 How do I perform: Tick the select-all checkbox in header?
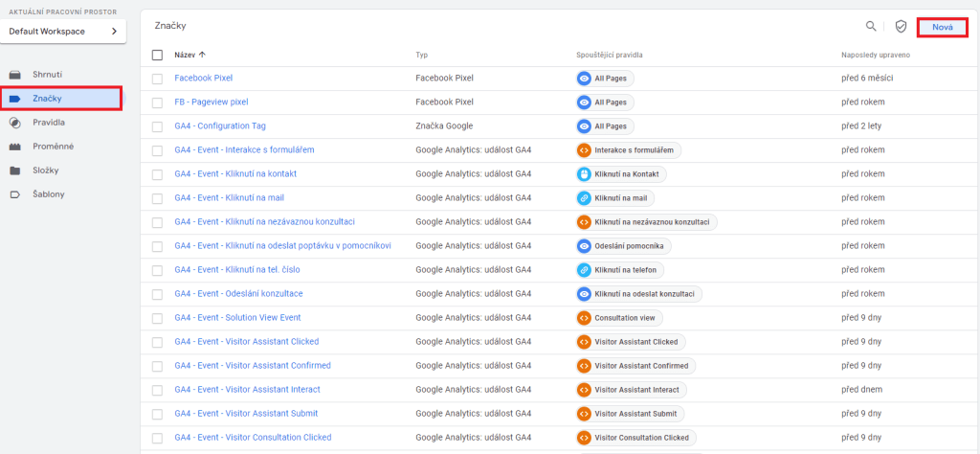(158, 55)
